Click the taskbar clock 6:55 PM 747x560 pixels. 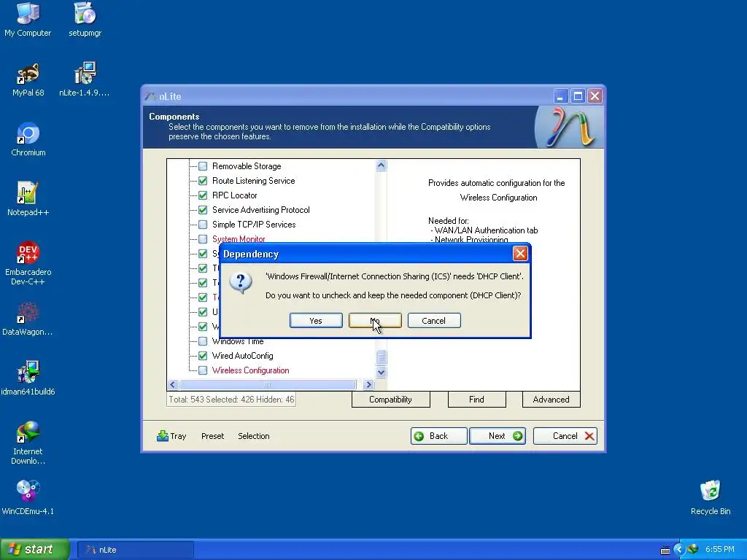click(719, 549)
